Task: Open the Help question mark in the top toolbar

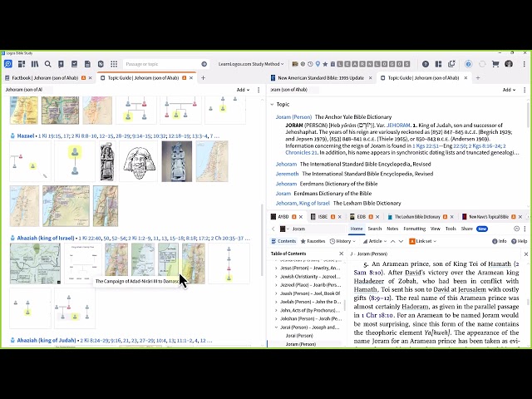Action: [426, 64]
